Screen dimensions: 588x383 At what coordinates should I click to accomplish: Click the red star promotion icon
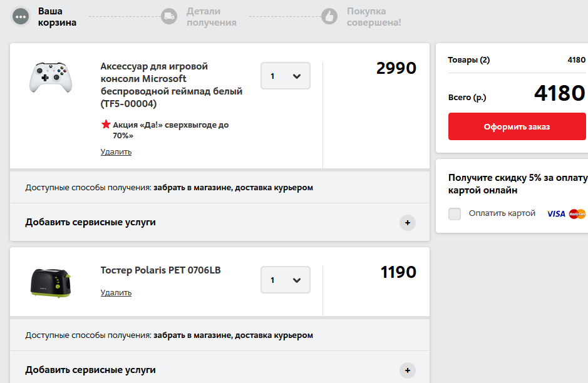pyautogui.click(x=106, y=124)
